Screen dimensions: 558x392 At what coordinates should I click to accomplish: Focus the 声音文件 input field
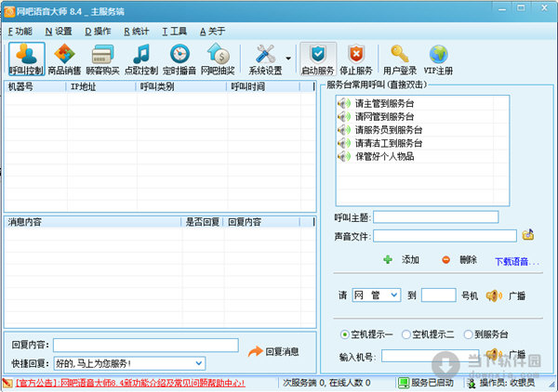click(x=445, y=236)
